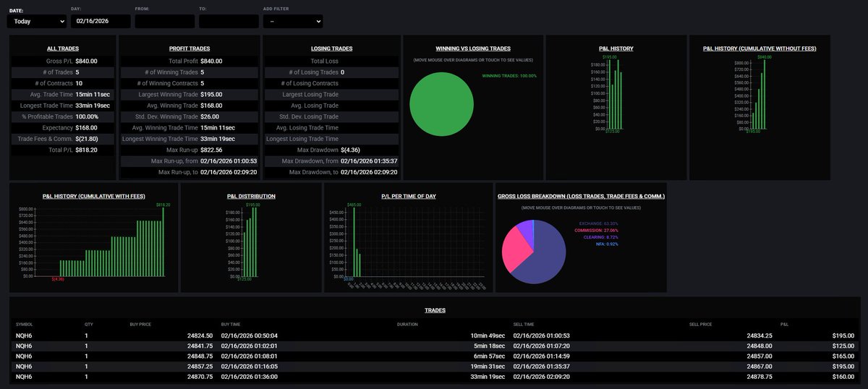This screenshot has width=868, height=389.
Task: Click the Buy Time column header
Action: [x=231, y=325]
